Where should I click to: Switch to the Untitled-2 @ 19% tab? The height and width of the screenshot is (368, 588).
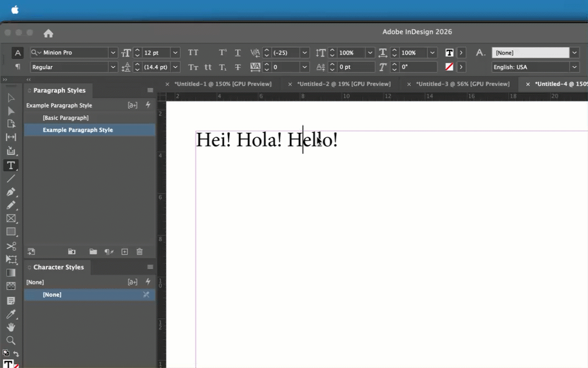[x=344, y=84]
